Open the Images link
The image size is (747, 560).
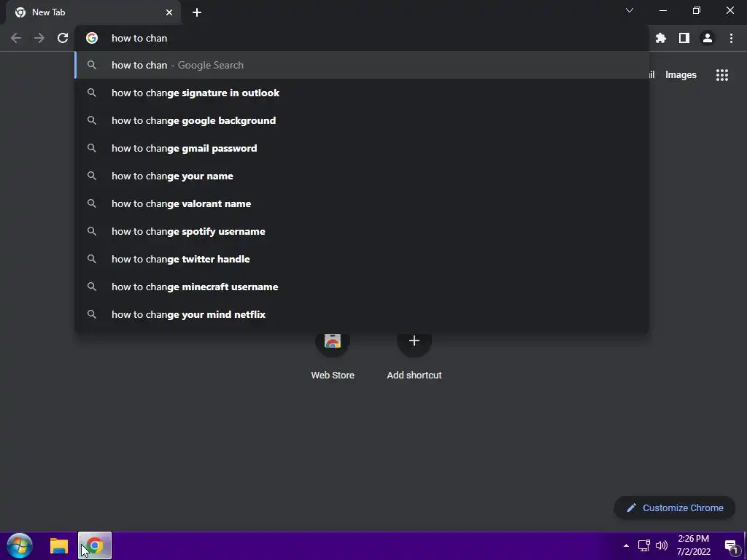(681, 75)
